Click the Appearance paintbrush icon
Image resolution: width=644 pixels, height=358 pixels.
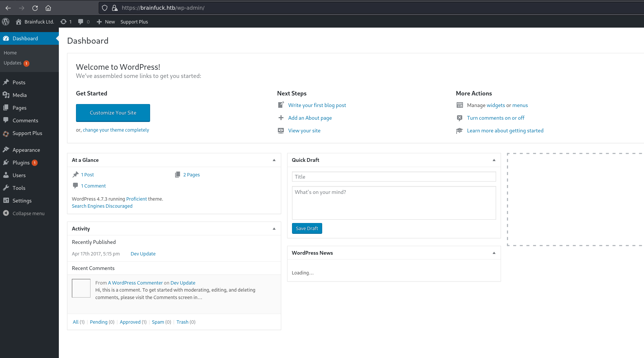point(6,150)
